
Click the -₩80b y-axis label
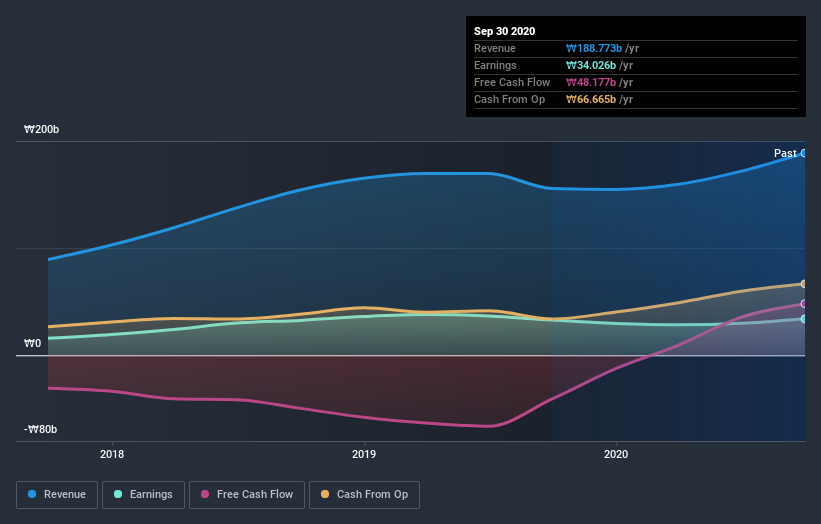(40, 429)
